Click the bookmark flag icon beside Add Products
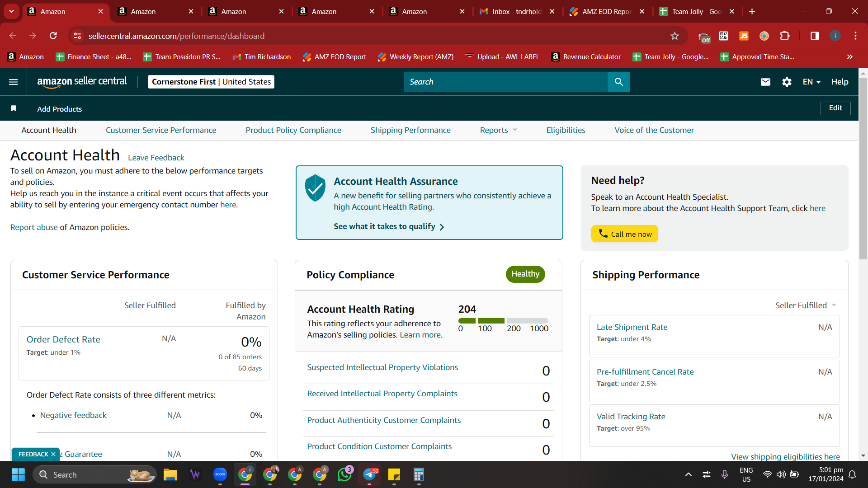Viewport: 868px width, 488px height. tap(14, 108)
